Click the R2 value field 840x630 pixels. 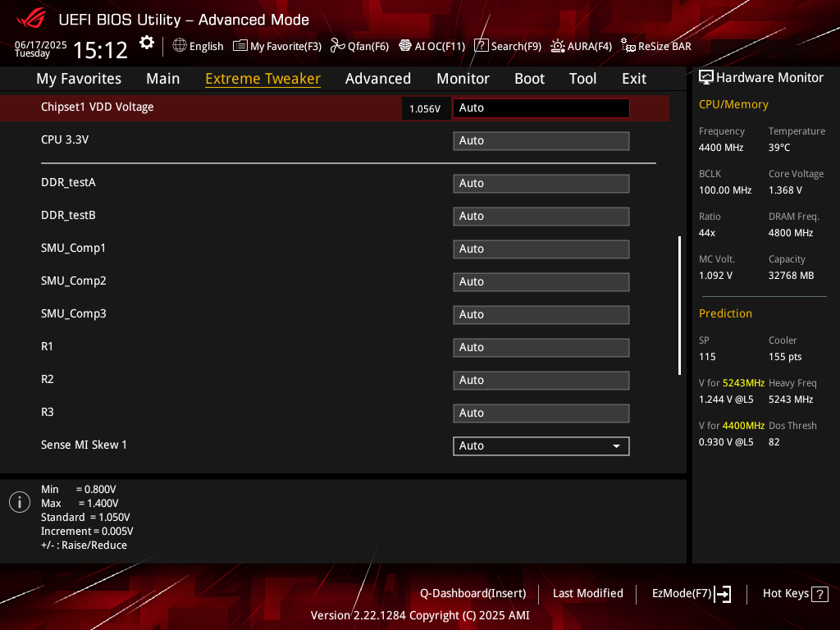pyautogui.click(x=541, y=381)
